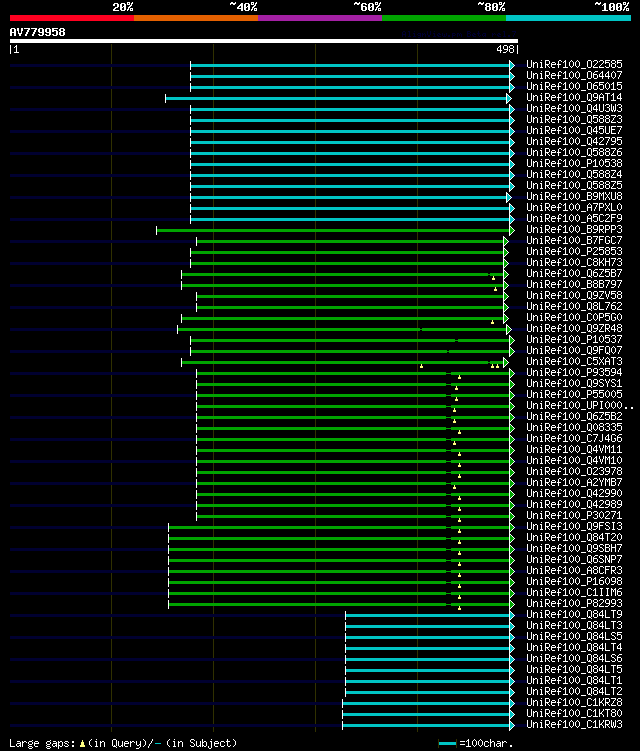Open hit UniRef100_P16098
This screenshot has width=640, height=751.
click(574, 582)
